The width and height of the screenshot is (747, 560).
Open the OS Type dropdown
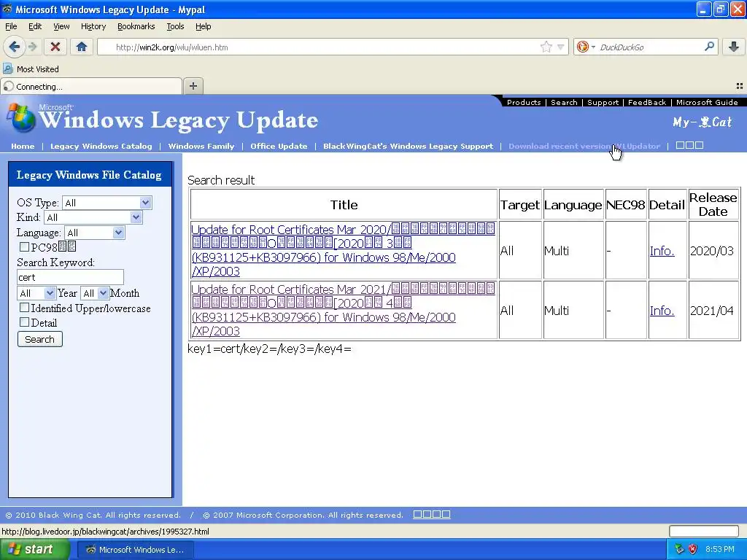coord(107,203)
